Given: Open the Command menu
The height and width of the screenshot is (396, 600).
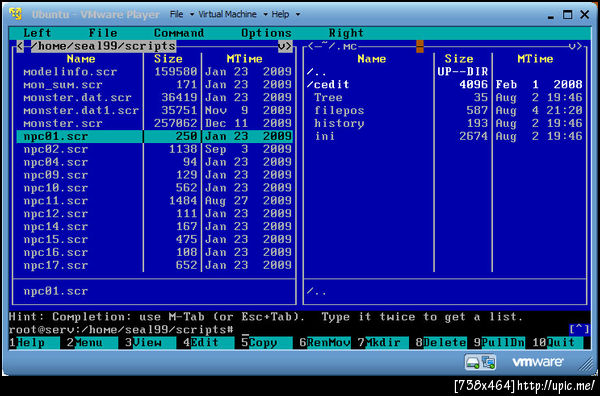Looking at the screenshot, I should coord(179,33).
